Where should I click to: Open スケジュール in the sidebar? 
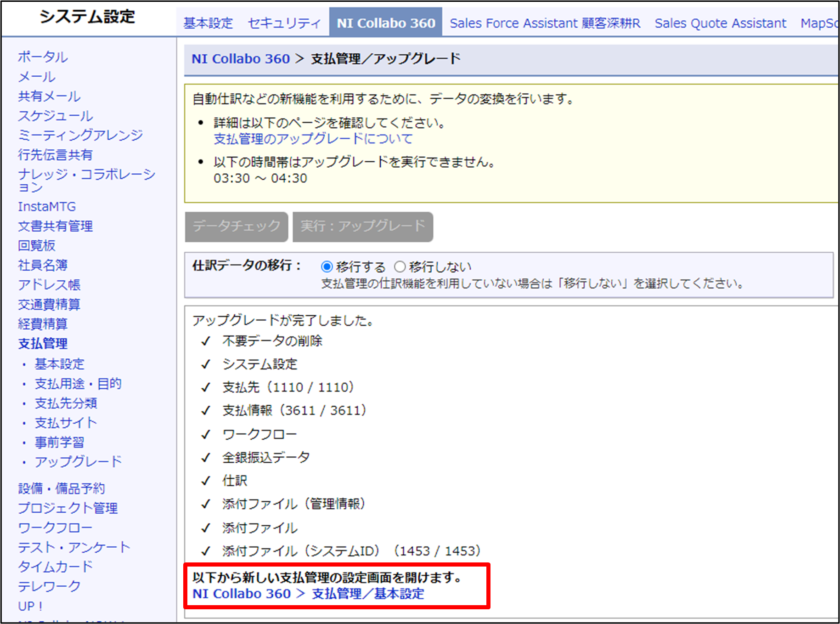point(56,116)
